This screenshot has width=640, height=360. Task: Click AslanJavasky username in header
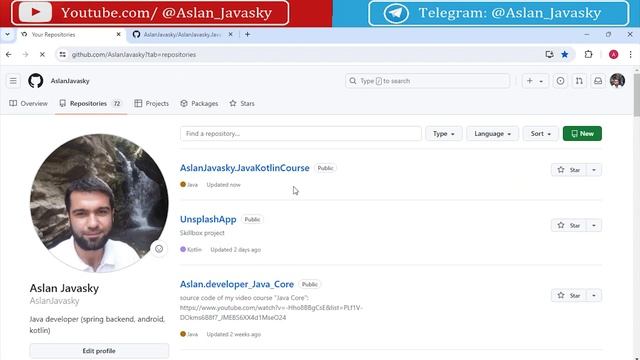point(70,81)
